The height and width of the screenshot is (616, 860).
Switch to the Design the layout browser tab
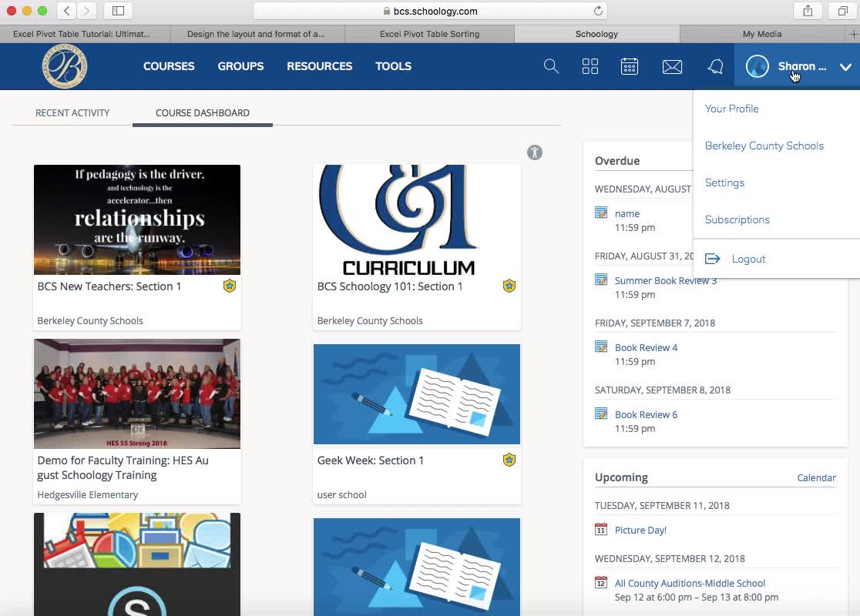257,34
